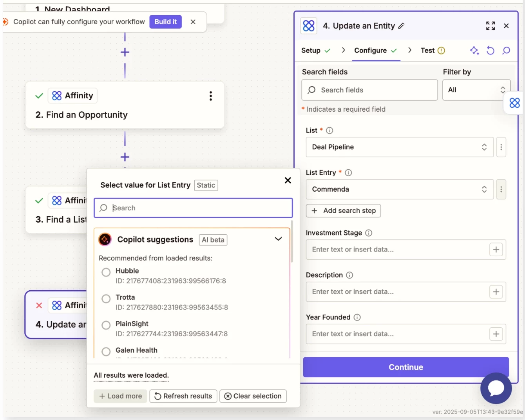The image size is (525, 420).
Task: Show info tooltip for List Entry field
Action: tap(348, 173)
